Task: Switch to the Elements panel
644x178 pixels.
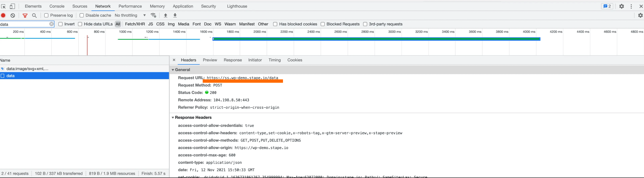Action: (33, 6)
